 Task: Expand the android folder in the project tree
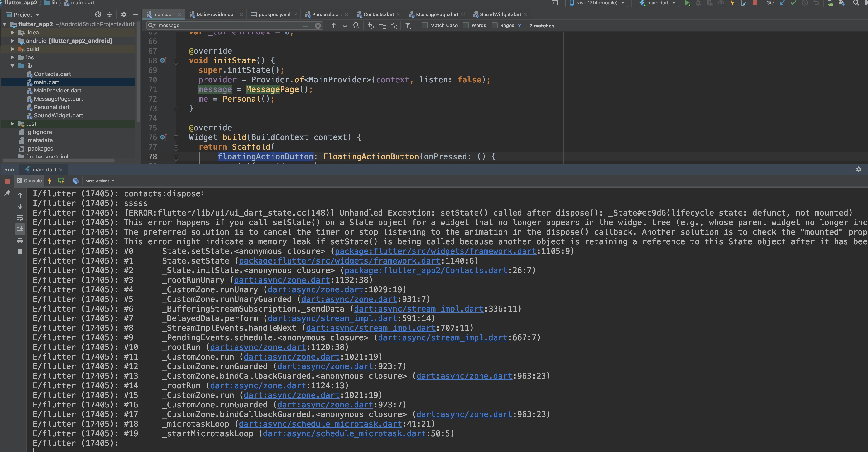click(x=12, y=41)
